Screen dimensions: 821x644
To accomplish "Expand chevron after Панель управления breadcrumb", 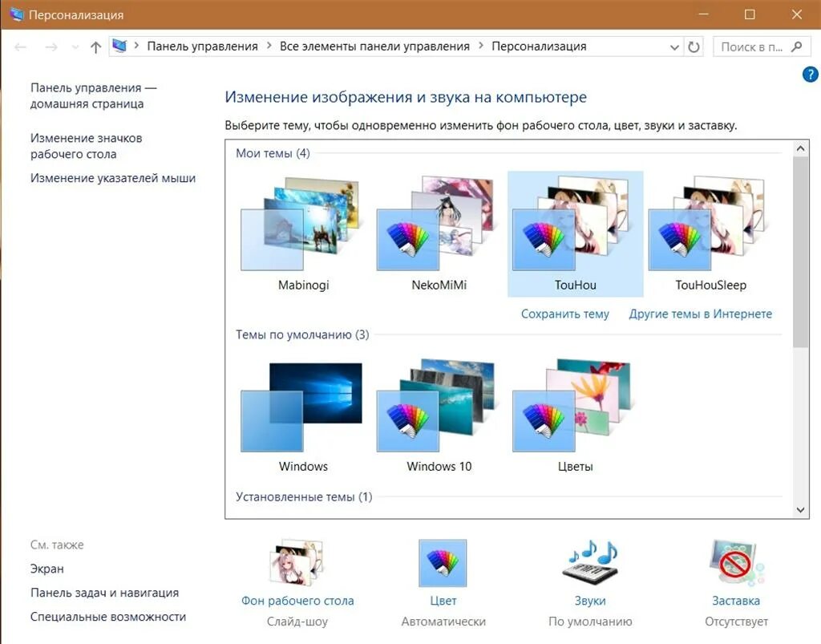I will [269, 46].
